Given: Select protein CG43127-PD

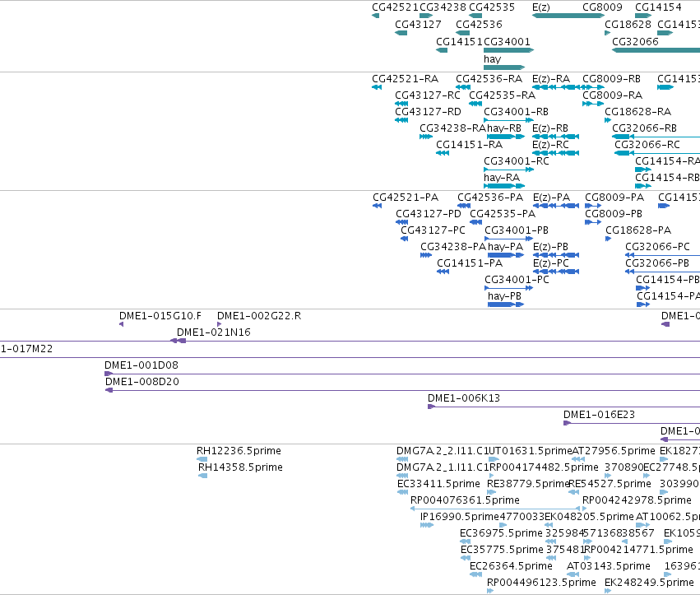Looking at the screenshot, I should pyautogui.click(x=429, y=214).
